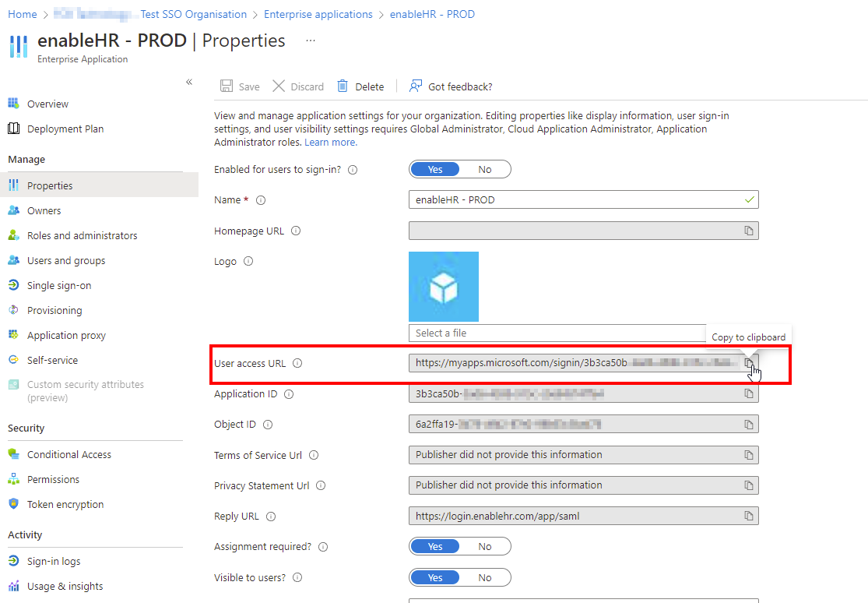Image resolution: width=868 pixels, height=603 pixels.
Task: Click the info icon next to Name
Action: [261, 200]
